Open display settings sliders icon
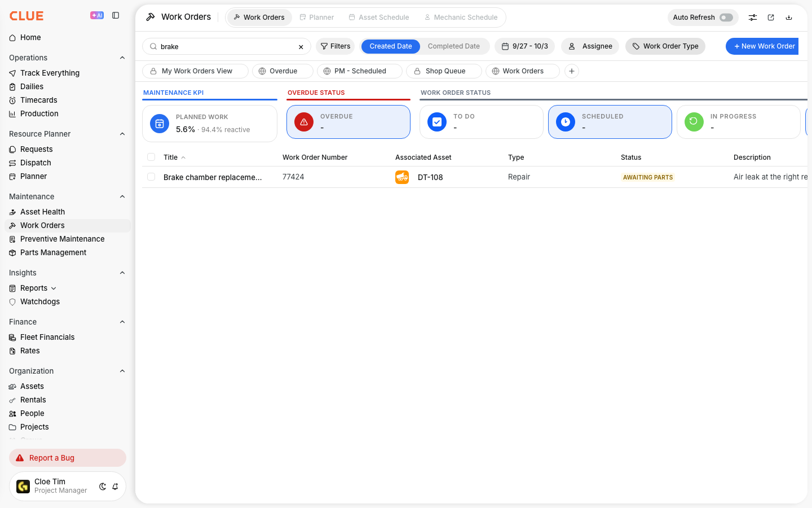 pyautogui.click(x=753, y=17)
